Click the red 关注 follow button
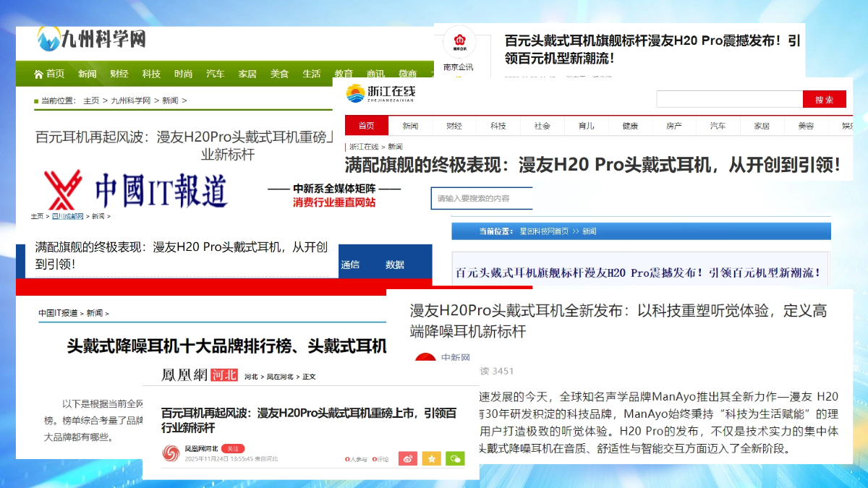Screen dimensions: 868x488 tap(232, 448)
